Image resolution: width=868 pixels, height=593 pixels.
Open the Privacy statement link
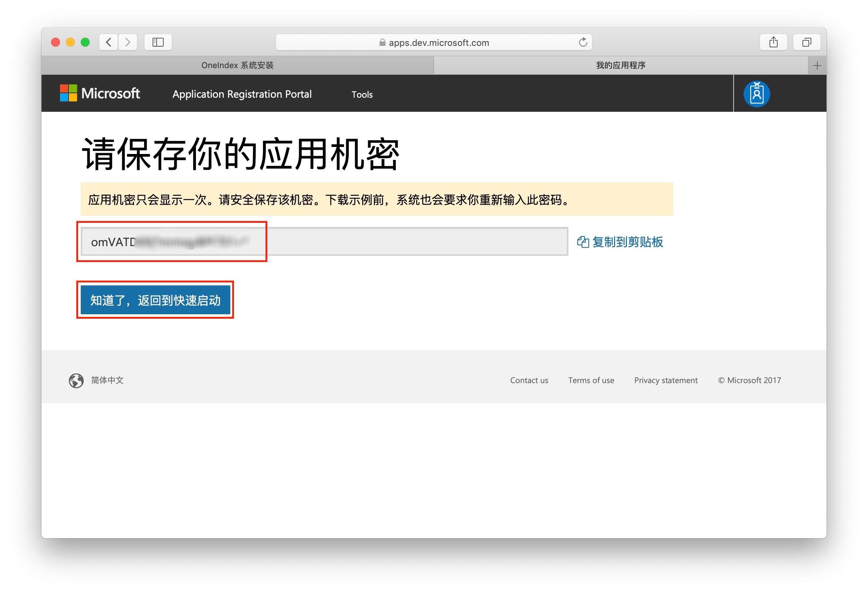click(x=665, y=380)
